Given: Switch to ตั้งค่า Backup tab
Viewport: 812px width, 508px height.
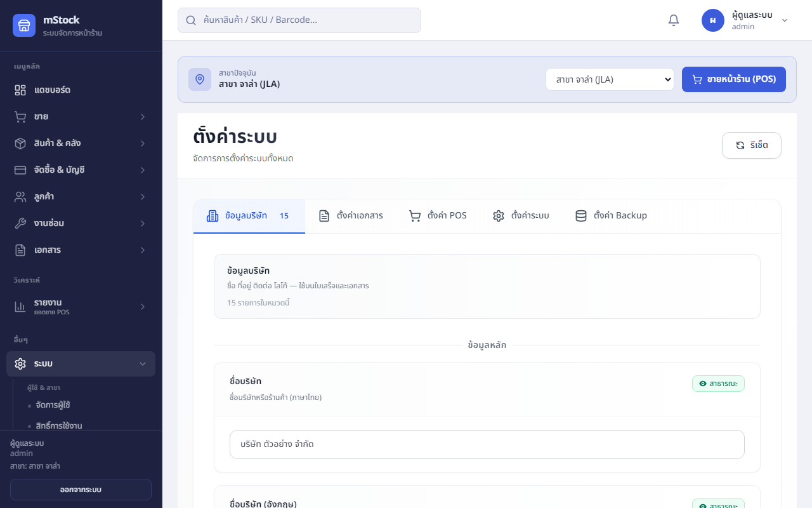Looking at the screenshot, I should (611, 216).
